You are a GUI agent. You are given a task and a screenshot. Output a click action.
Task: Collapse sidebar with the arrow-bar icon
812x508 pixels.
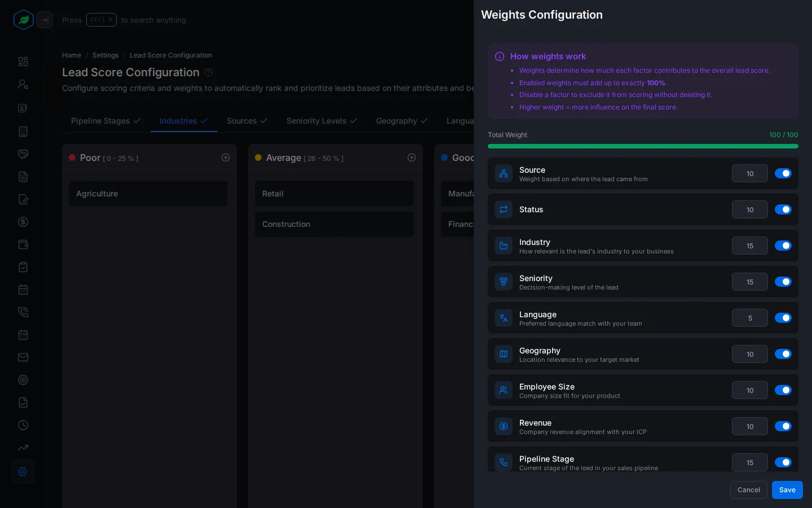45,20
